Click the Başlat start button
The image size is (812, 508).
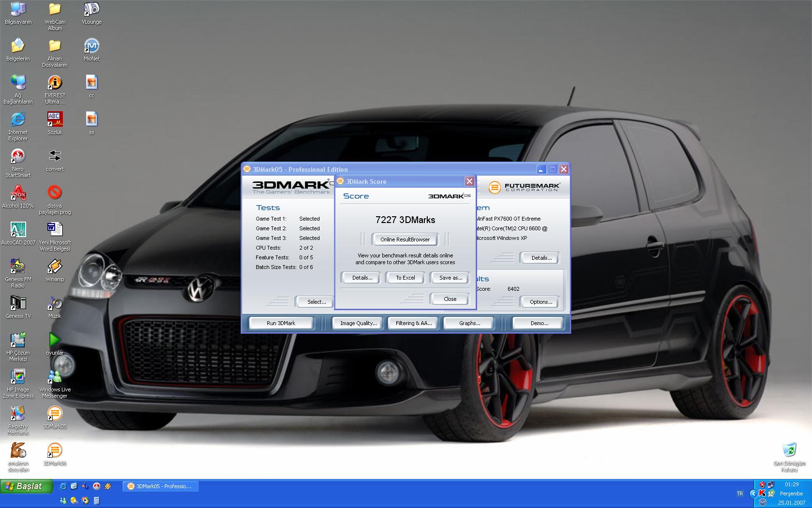(x=27, y=486)
